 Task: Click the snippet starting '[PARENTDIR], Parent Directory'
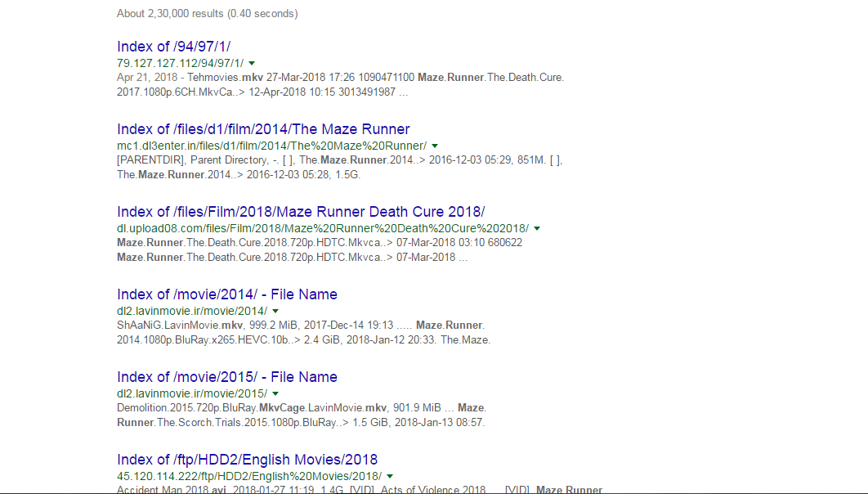340,167
